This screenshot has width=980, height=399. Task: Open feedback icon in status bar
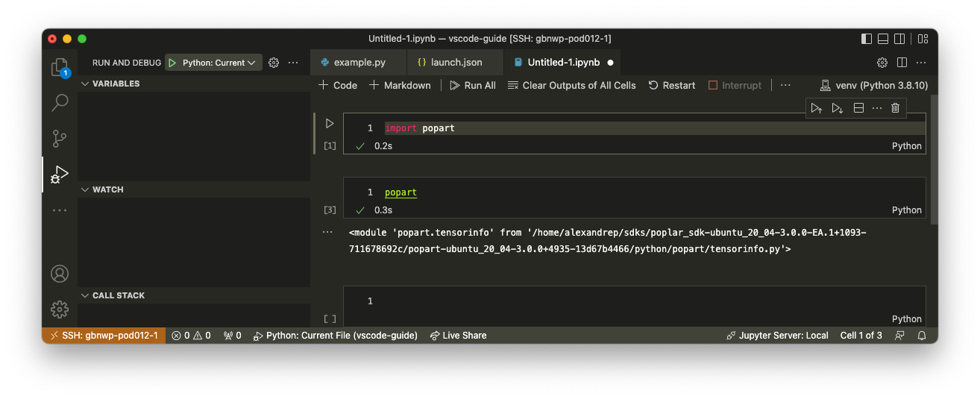click(900, 336)
